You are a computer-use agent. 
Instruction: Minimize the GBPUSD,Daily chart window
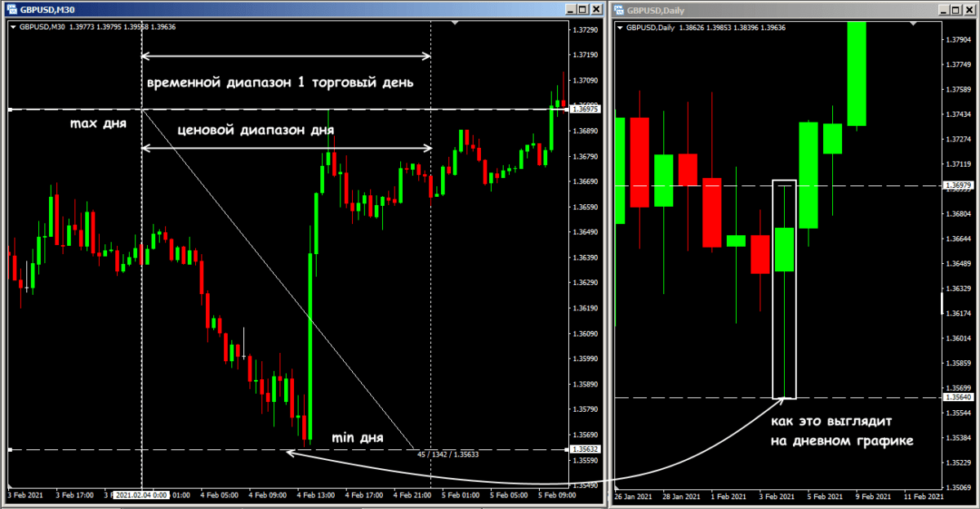pos(945,10)
